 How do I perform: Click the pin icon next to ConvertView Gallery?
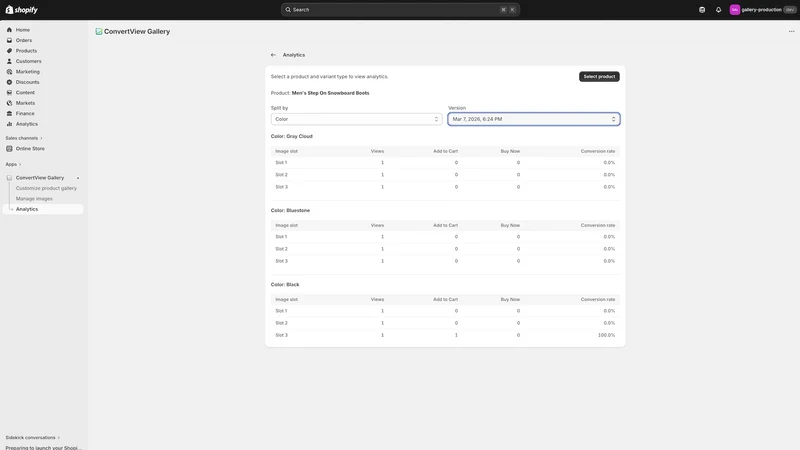tap(78, 178)
